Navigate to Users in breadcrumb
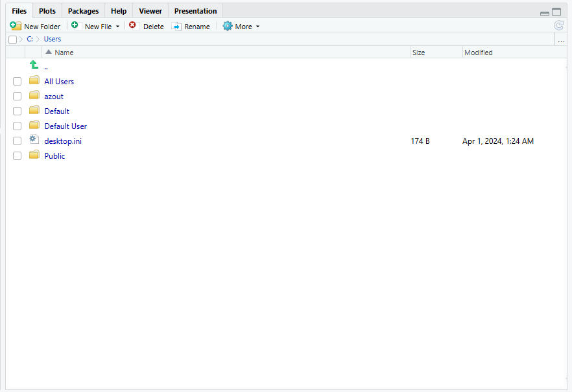Viewport: 572px width, 392px height. coord(53,39)
